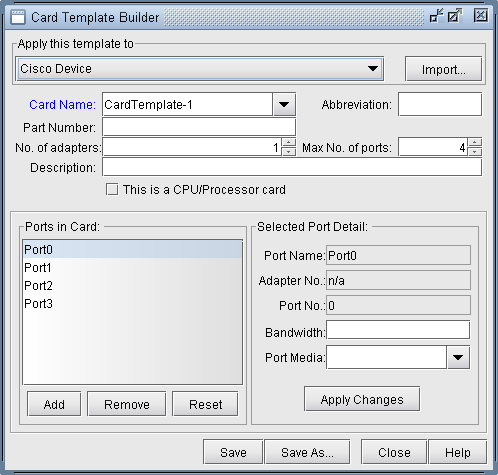Click the Part Number input field
The image size is (498, 475).
coord(199,127)
